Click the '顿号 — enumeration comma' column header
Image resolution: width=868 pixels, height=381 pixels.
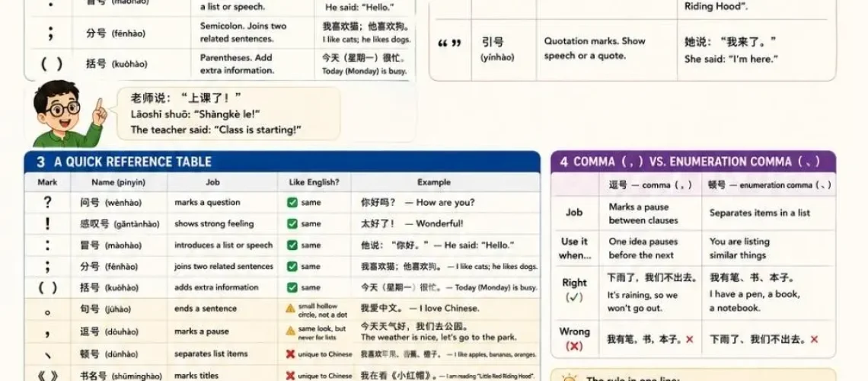pyautogui.click(x=770, y=185)
